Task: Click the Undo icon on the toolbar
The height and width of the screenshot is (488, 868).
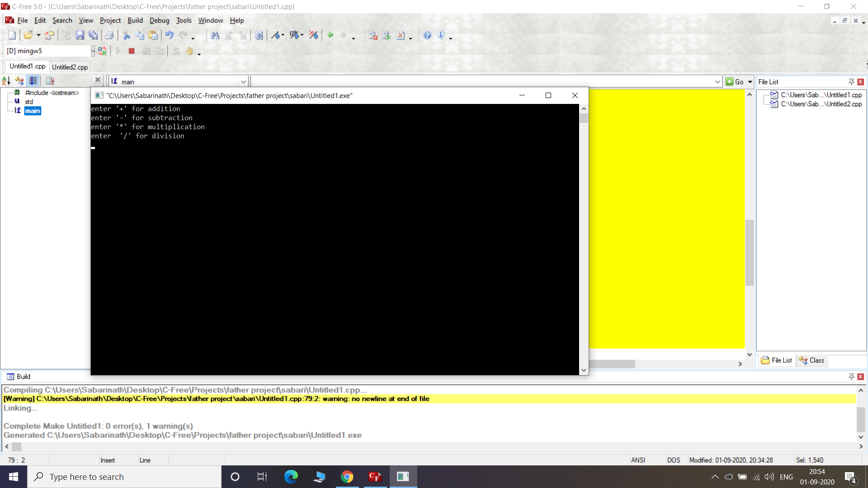Action: (169, 35)
